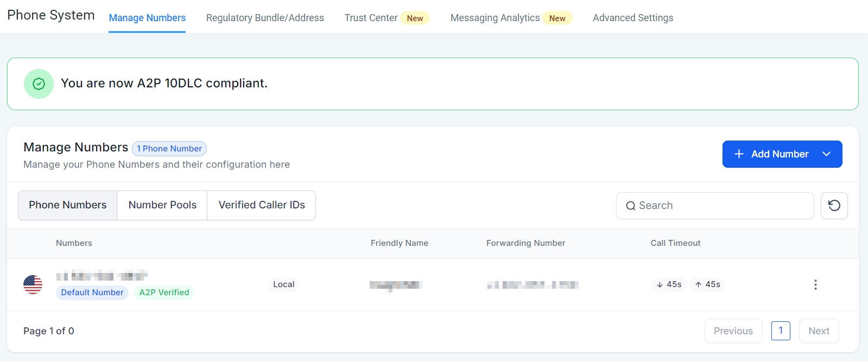Select the Phone Numbers tab
Viewport: 868px width, 362px height.
(x=68, y=205)
